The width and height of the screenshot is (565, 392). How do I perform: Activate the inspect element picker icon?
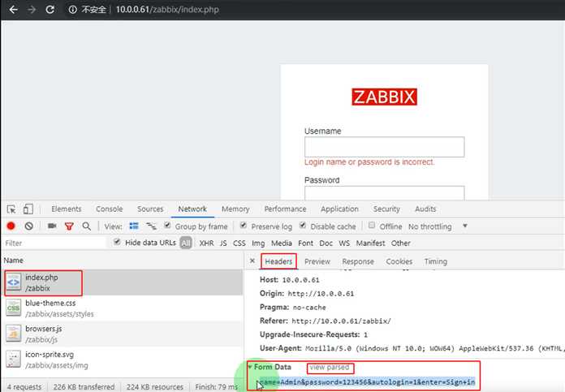pyautogui.click(x=11, y=209)
